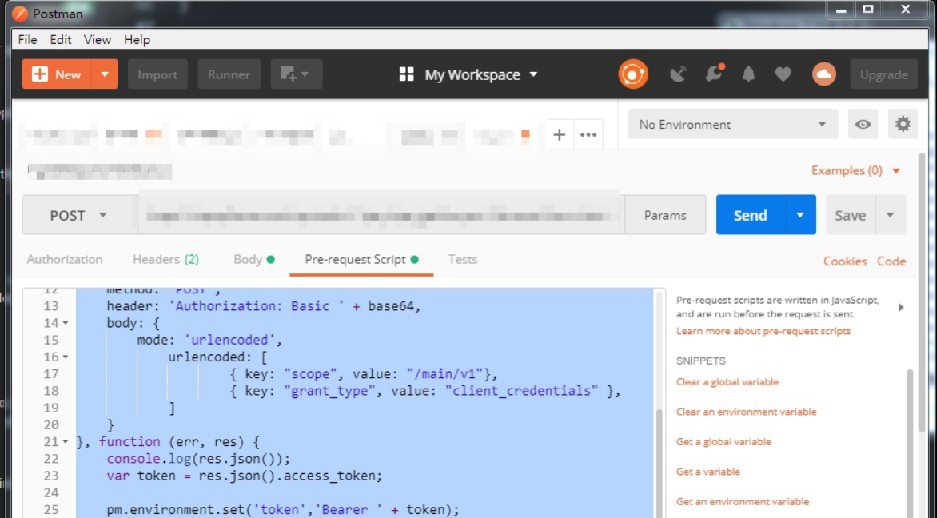Image resolution: width=937 pixels, height=518 pixels.
Task: Switch to the Tests tab
Action: pos(462,259)
